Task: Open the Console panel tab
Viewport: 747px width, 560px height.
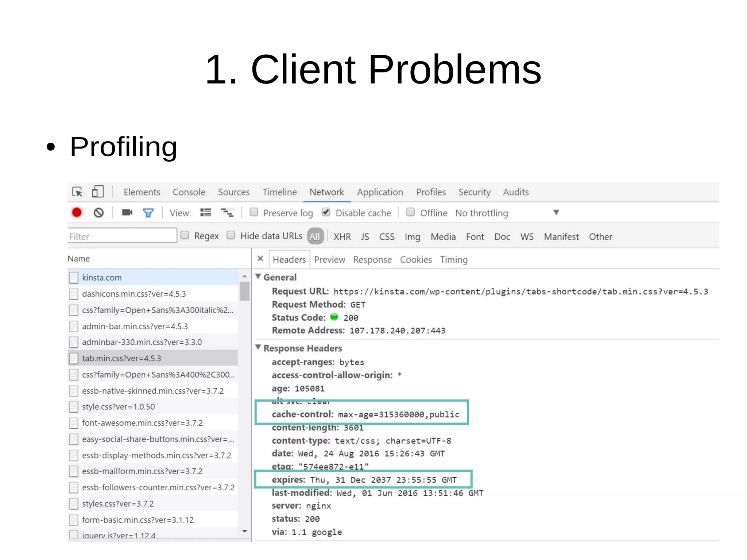Action: pyautogui.click(x=189, y=192)
